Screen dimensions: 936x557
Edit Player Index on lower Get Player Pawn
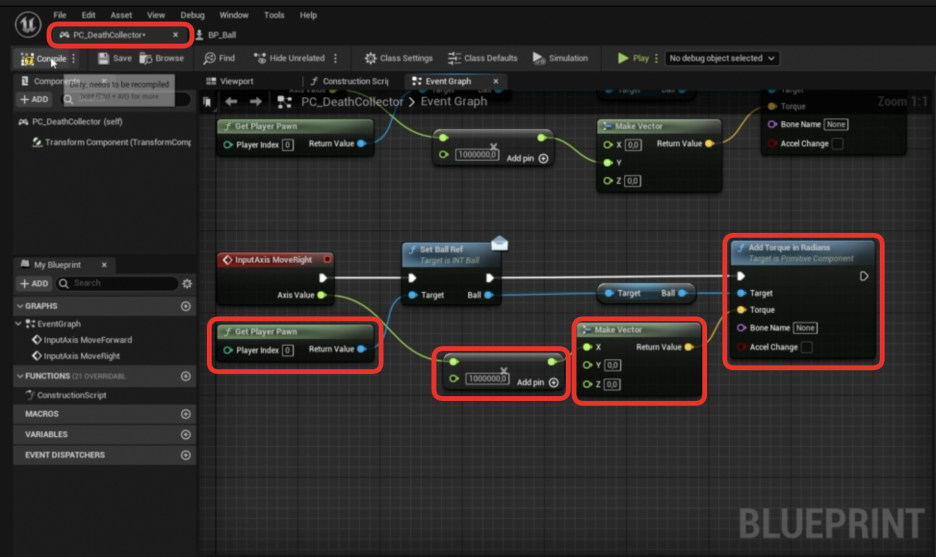[288, 350]
